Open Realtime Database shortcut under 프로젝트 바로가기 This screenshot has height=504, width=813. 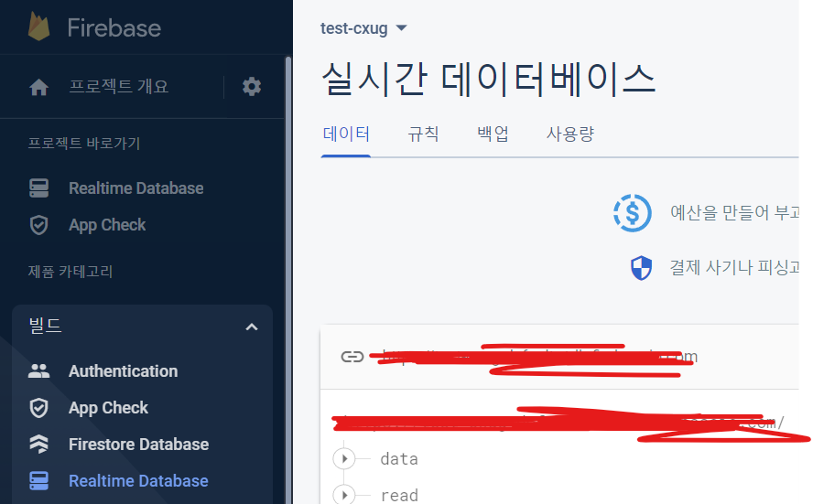[x=135, y=188]
